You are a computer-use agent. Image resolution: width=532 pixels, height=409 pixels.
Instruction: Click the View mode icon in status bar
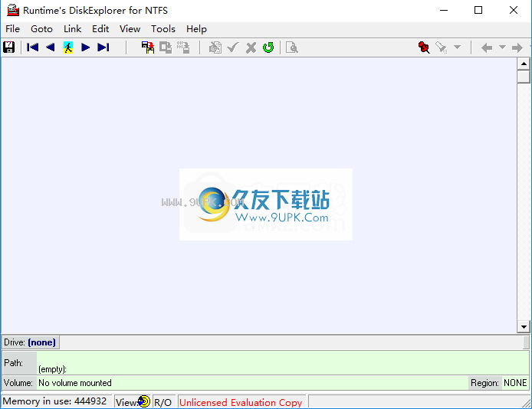tap(144, 401)
